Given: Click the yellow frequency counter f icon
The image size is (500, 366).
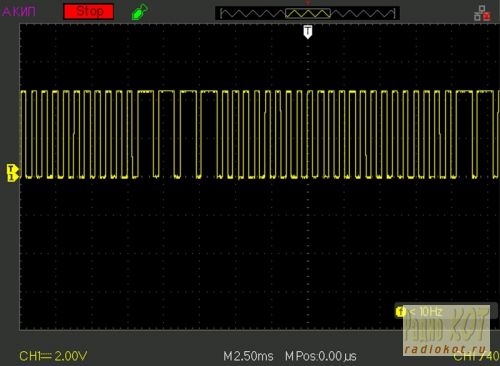Looking at the screenshot, I should pos(401,312).
